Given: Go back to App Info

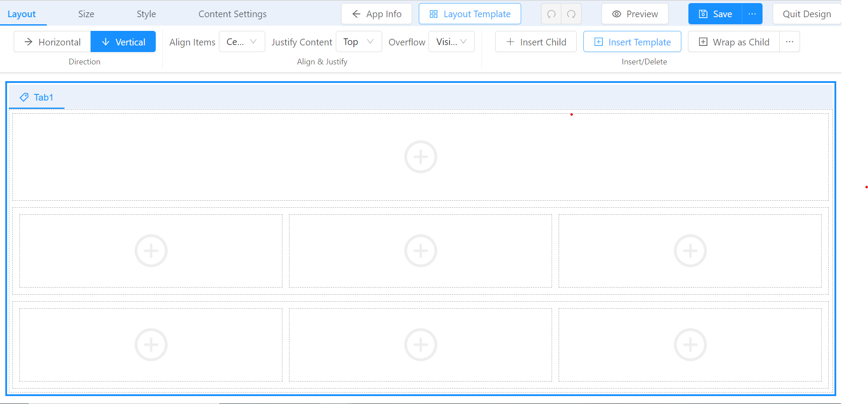Looking at the screenshot, I should coord(376,14).
